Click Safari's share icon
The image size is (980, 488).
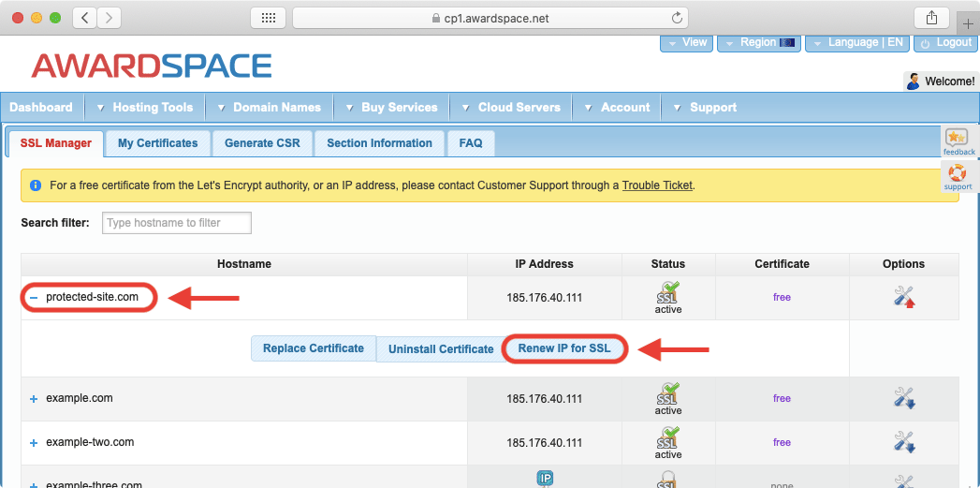[931, 18]
